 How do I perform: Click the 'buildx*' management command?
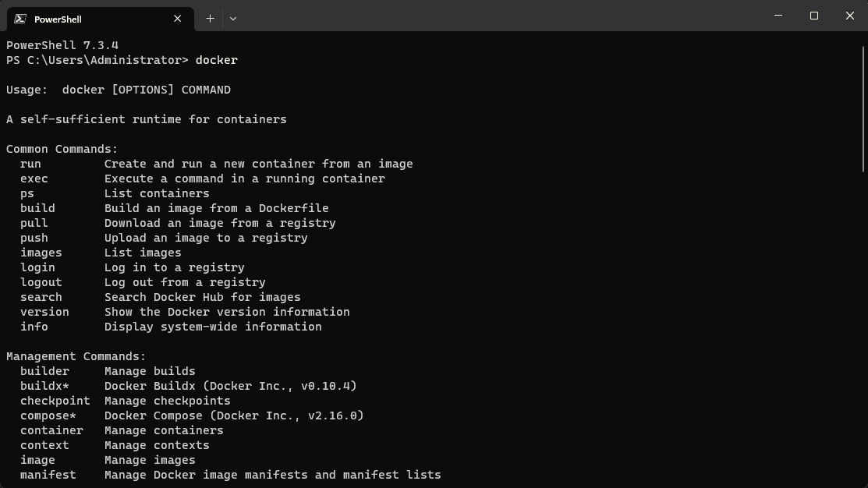44,386
